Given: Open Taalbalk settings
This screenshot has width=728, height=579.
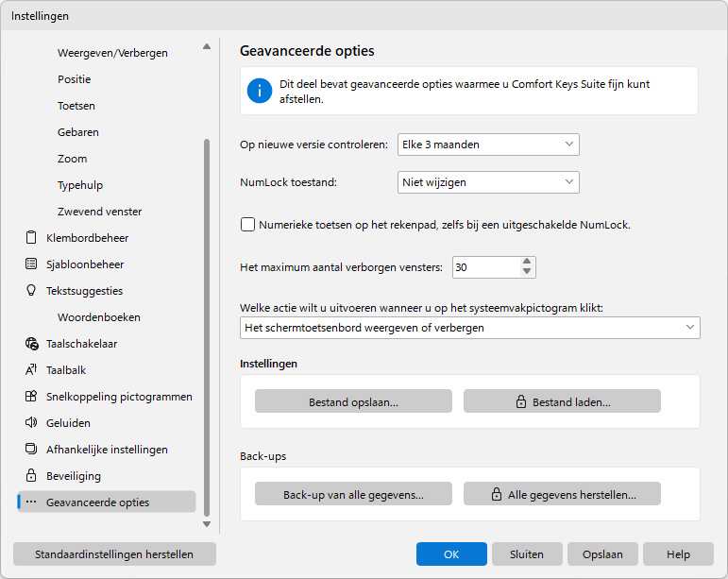Looking at the screenshot, I should tap(66, 370).
